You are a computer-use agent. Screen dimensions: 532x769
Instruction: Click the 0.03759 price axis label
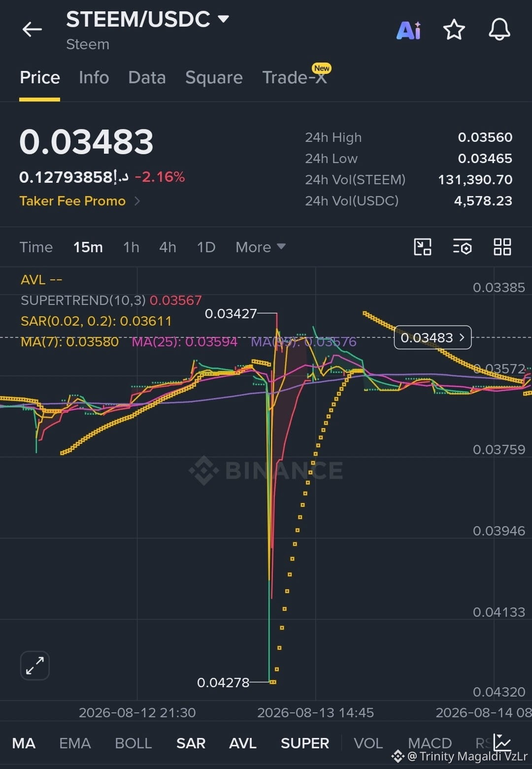coord(499,449)
